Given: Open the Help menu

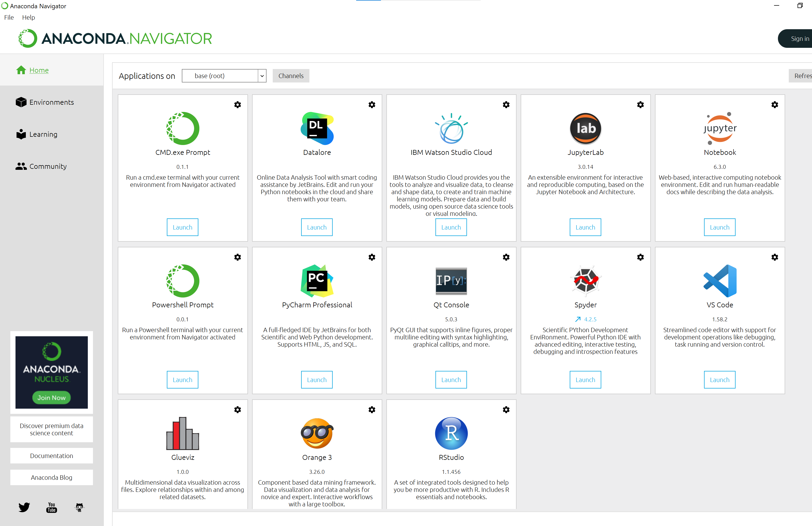Looking at the screenshot, I should tap(28, 17).
